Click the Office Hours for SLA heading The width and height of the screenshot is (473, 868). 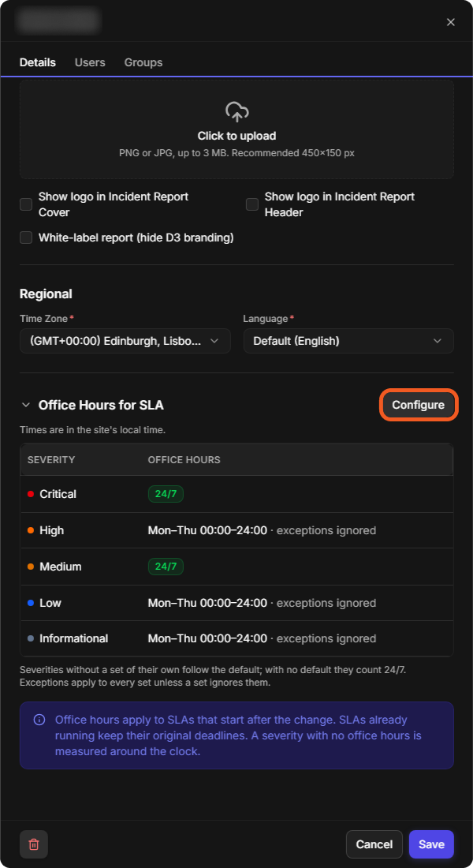101,406
